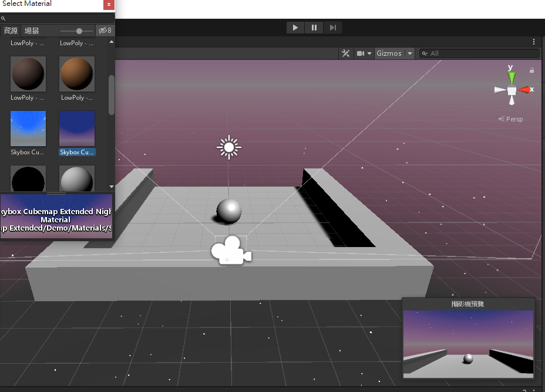Adjust the material thumbnail size slider
The width and height of the screenshot is (545, 392).
click(x=79, y=31)
